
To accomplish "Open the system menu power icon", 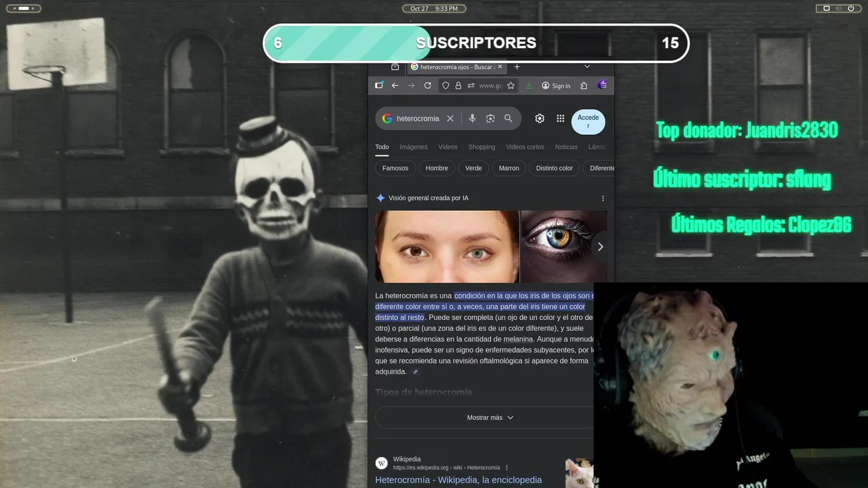I will coord(851,8).
